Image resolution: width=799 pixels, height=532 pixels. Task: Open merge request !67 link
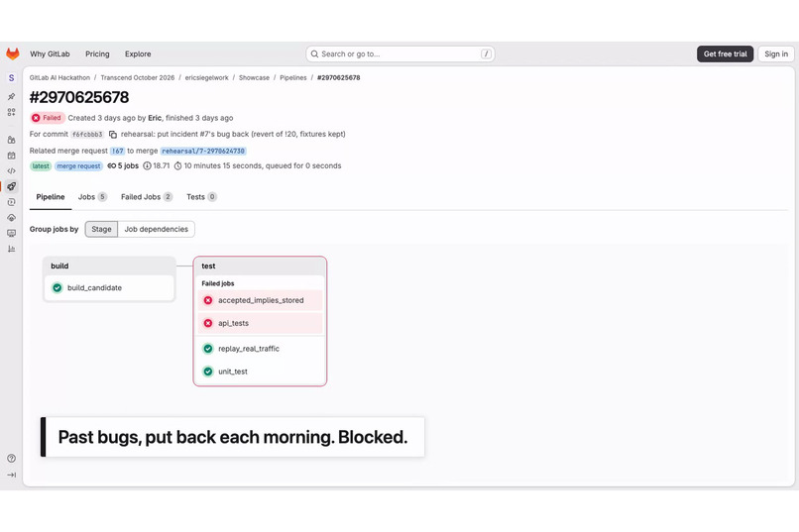118,151
